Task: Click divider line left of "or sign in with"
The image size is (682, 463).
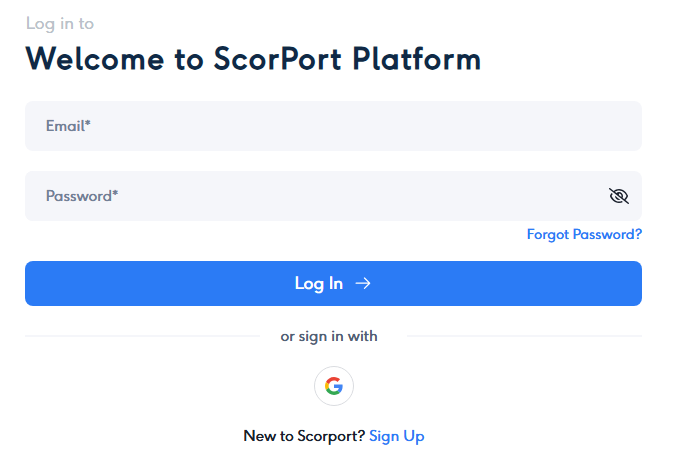Action: [142, 336]
